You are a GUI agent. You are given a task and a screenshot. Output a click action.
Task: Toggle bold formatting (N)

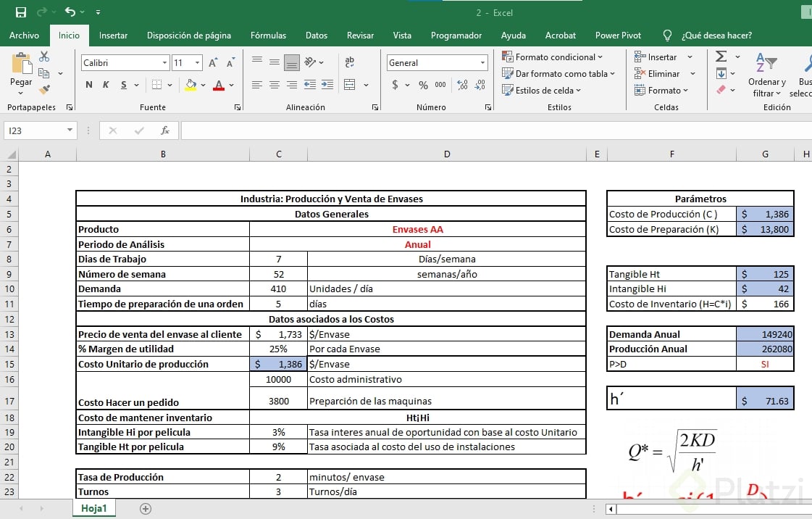tap(89, 85)
